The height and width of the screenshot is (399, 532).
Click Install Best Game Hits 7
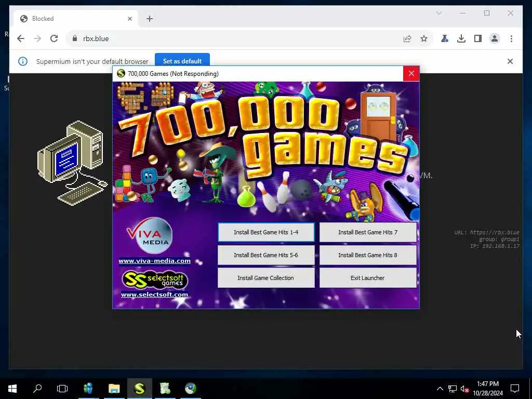coord(368,232)
